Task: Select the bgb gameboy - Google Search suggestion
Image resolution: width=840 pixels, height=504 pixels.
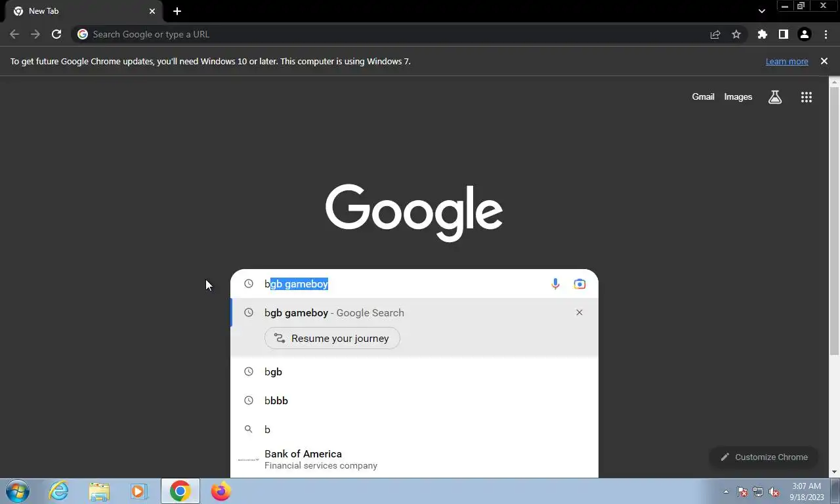Action: click(x=414, y=312)
